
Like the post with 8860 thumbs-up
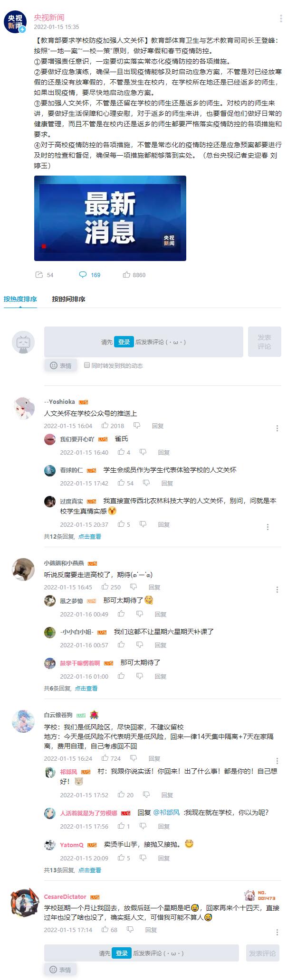[x=126, y=275]
